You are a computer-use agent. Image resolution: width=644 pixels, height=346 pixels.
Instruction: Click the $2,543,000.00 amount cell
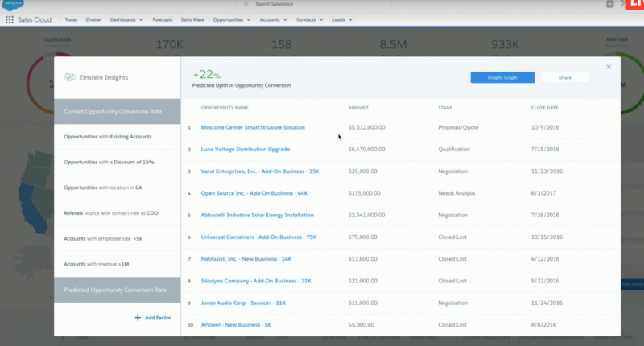tap(367, 215)
